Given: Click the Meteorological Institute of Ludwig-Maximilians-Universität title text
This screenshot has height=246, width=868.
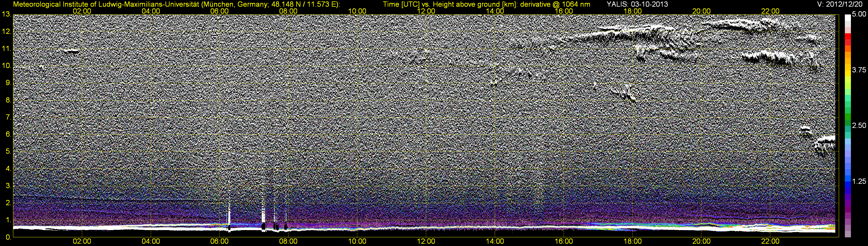Looking at the screenshot, I should pos(176,4).
